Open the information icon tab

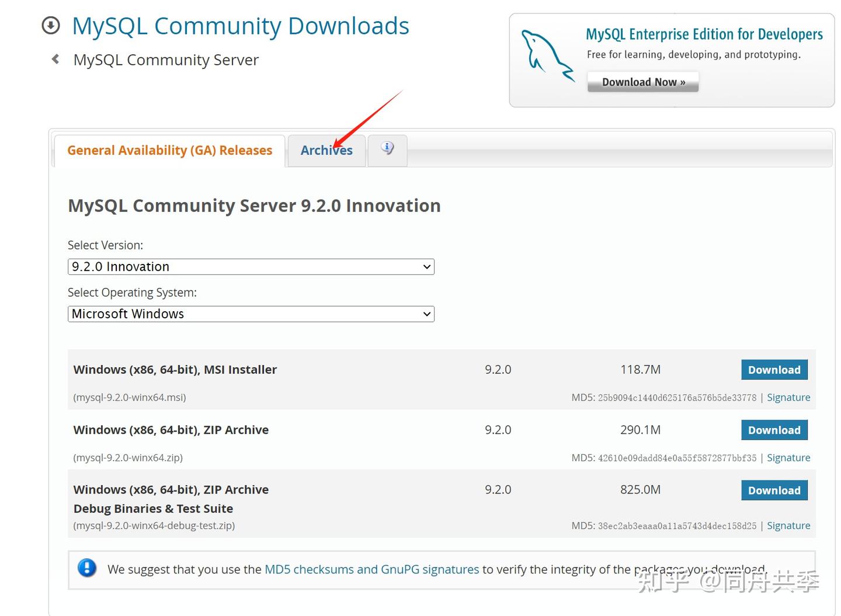[x=387, y=150]
